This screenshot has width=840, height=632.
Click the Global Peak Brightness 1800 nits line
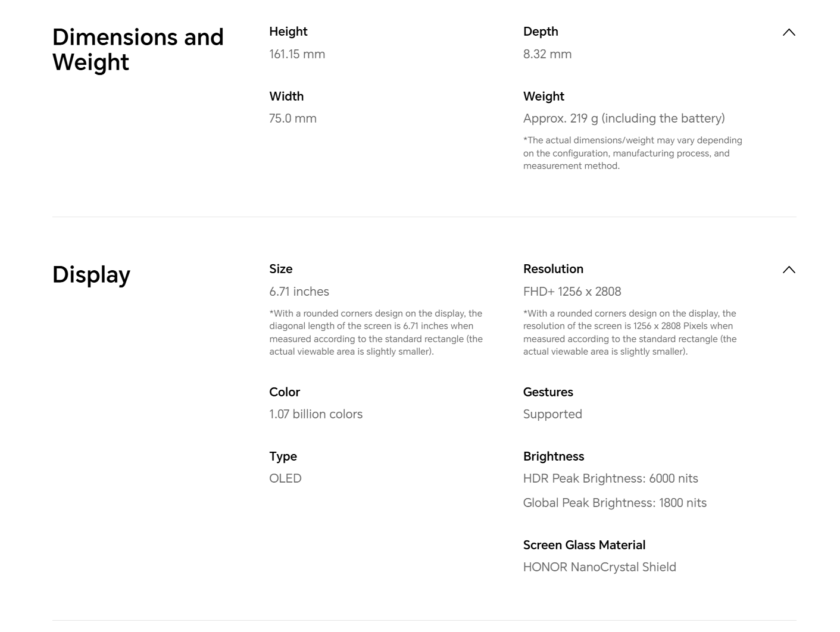click(614, 503)
